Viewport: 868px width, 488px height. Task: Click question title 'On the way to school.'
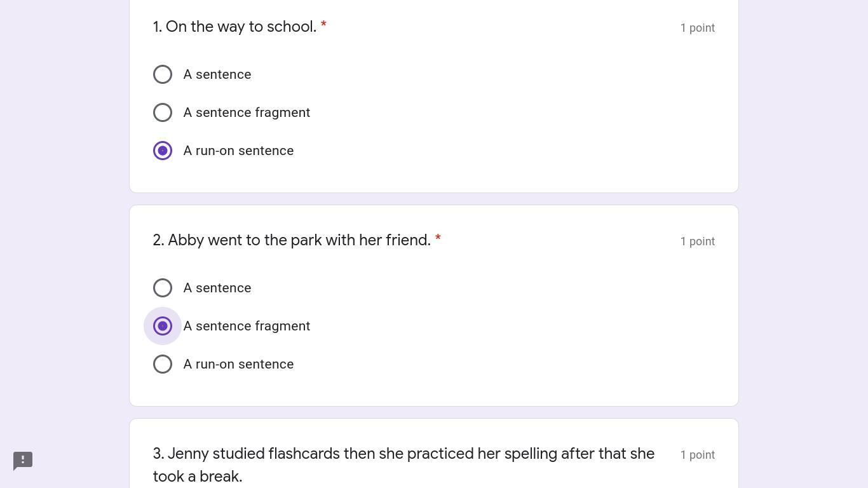click(234, 27)
